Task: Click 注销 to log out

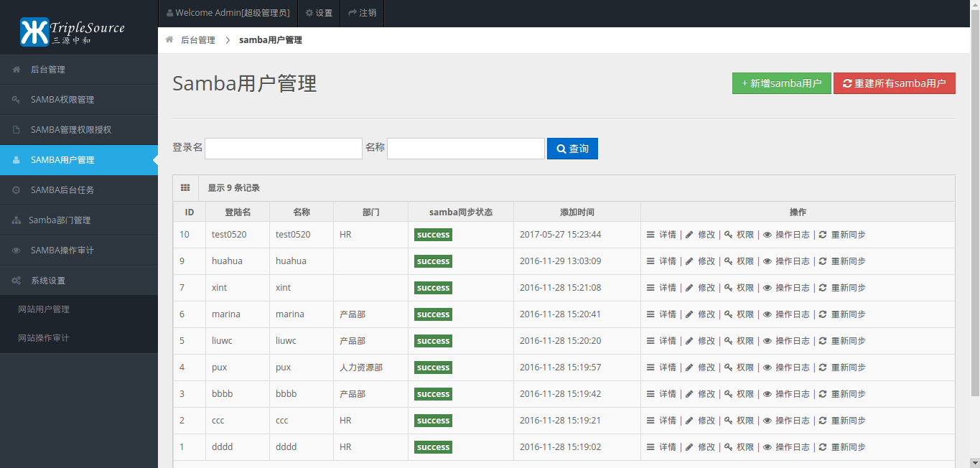Action: pos(363,13)
